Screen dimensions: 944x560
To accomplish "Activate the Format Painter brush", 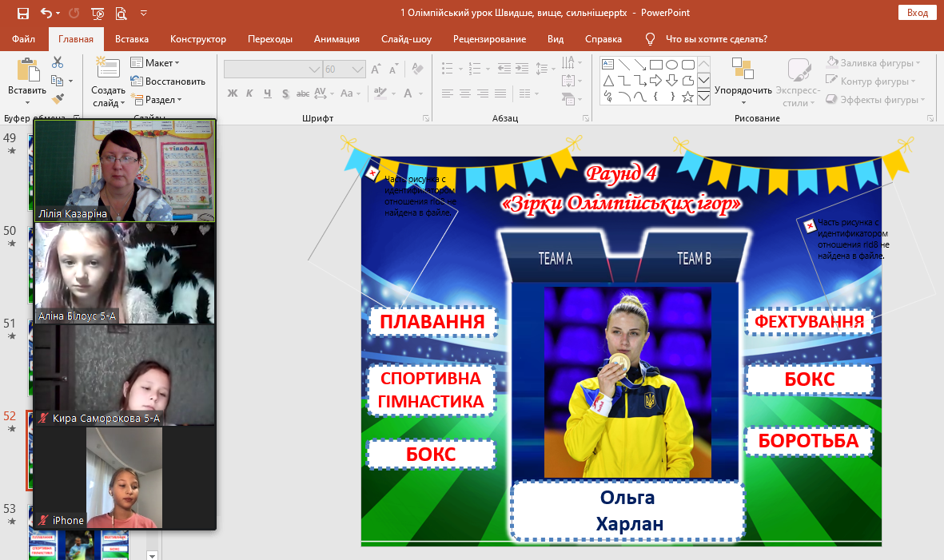I will [58, 98].
